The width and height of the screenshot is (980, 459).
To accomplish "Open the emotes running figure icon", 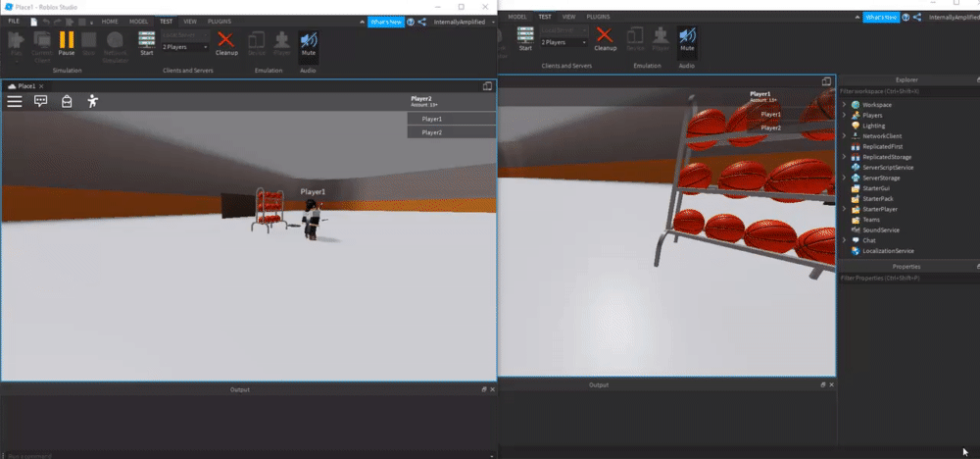I will point(92,101).
